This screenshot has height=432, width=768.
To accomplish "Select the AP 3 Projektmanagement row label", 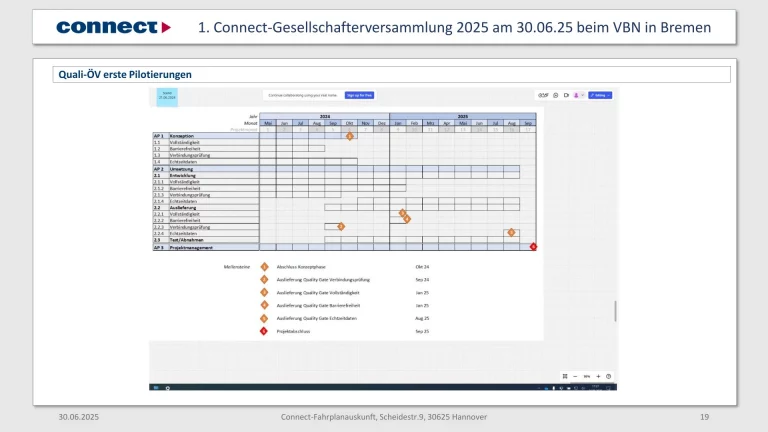I will pyautogui.click(x=206, y=247).
